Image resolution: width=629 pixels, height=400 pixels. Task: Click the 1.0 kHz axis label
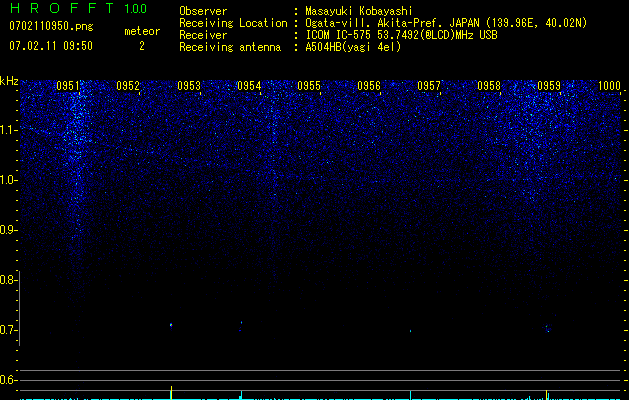(8, 180)
